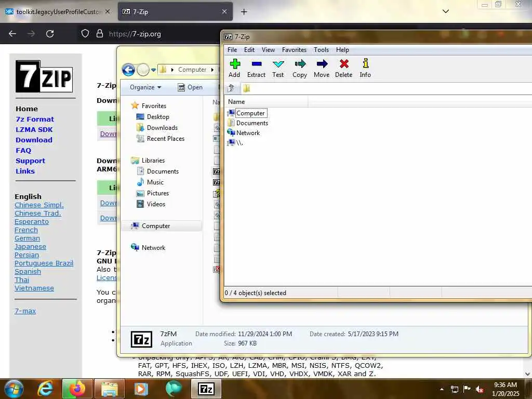
Task: Open Links page on website
Action: pyautogui.click(x=25, y=171)
